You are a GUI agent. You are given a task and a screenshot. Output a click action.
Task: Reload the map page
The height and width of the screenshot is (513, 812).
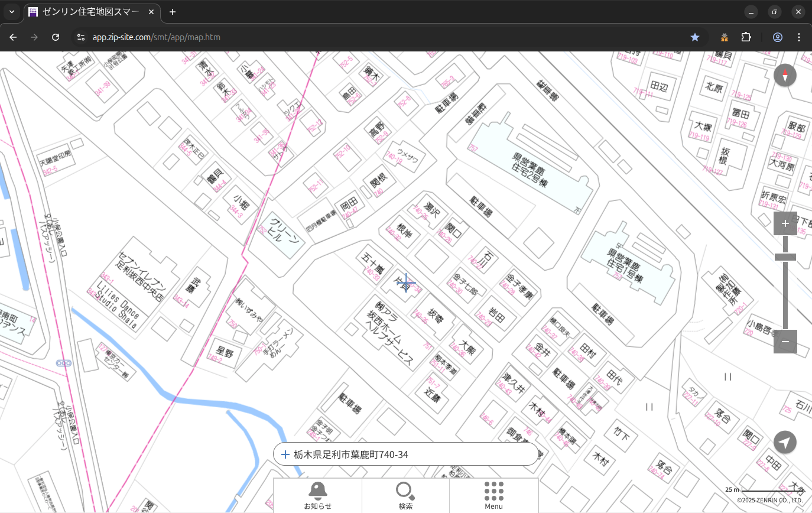[x=56, y=37]
